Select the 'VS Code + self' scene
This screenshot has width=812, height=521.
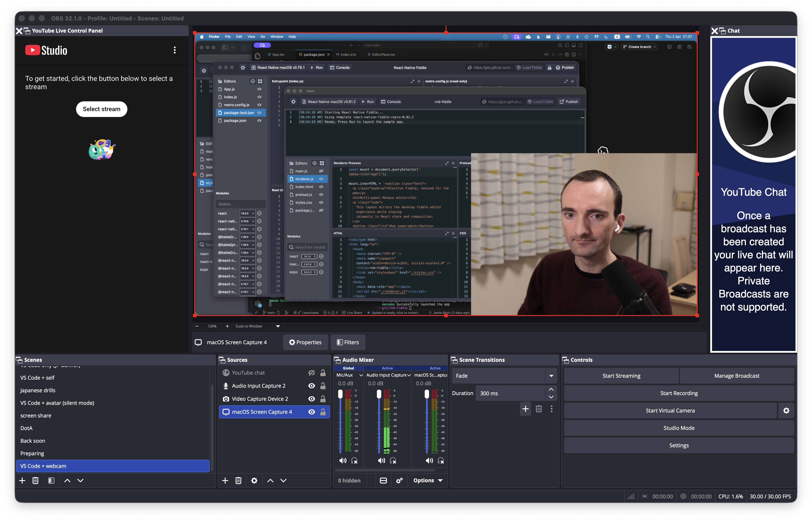coord(113,377)
